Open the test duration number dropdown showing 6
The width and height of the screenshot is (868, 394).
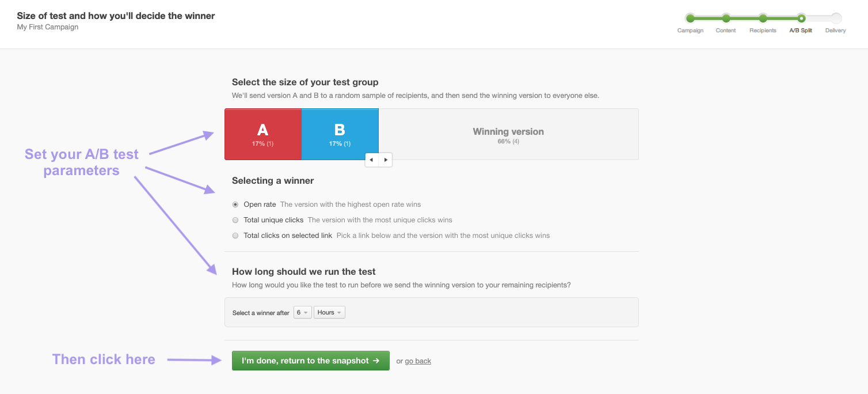[x=302, y=312]
